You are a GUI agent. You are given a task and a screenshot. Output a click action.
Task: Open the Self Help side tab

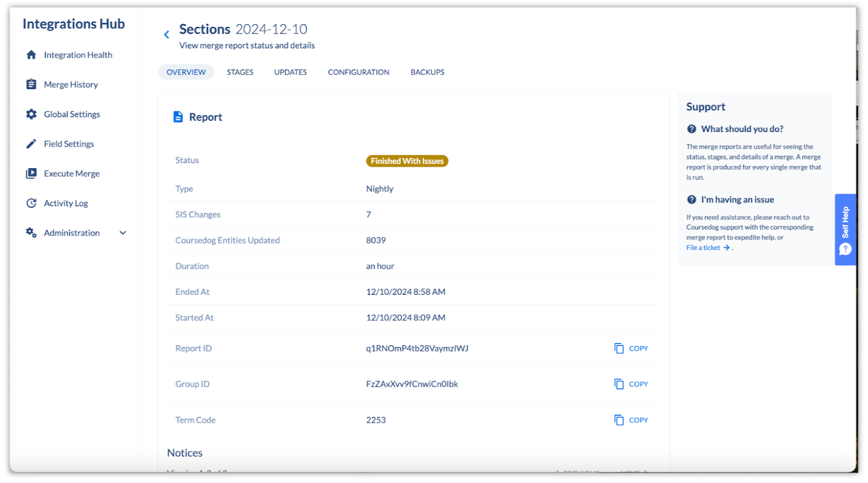pyautogui.click(x=845, y=230)
